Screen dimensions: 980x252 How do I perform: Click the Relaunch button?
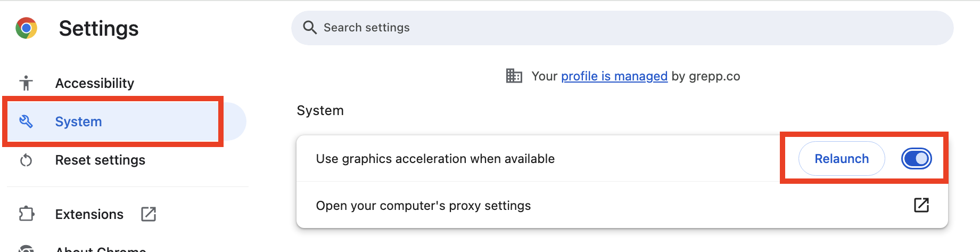click(x=842, y=158)
